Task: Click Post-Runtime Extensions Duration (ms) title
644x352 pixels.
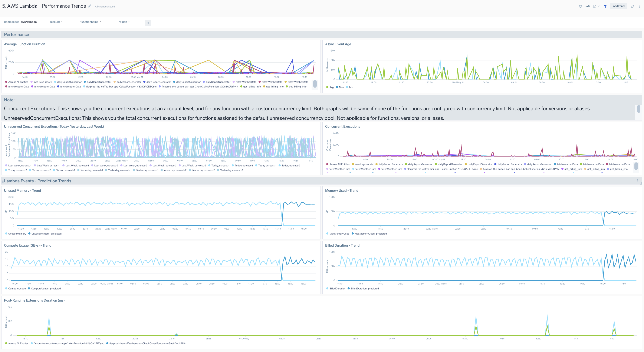Action: (x=34, y=300)
